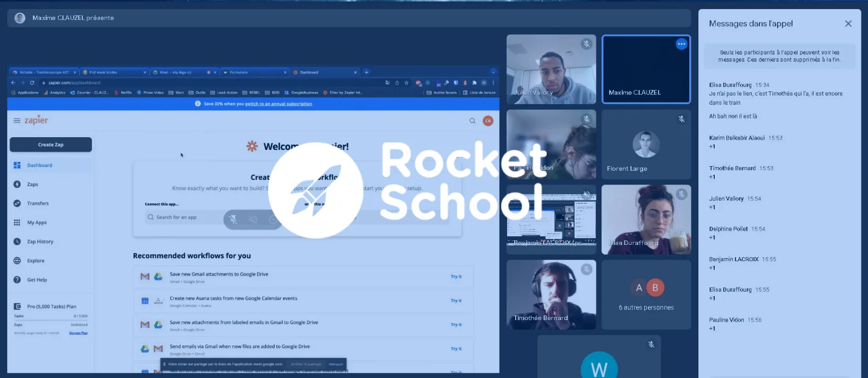The width and height of the screenshot is (868, 378).
Task: Click switch to an annual subscription link
Action: click(279, 104)
